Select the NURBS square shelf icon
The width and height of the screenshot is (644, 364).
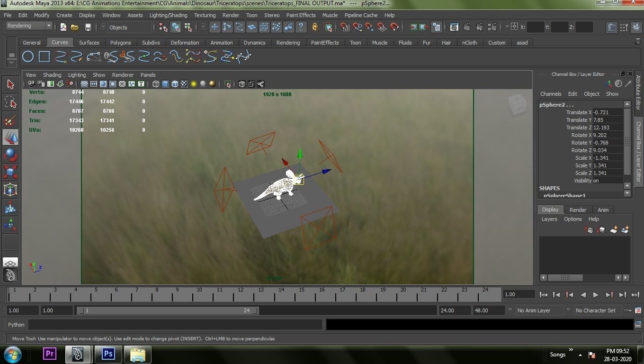coord(44,57)
